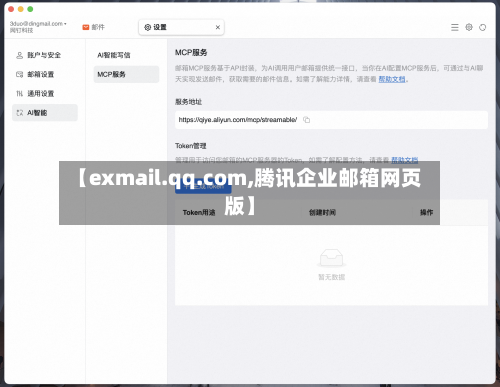Select the 设置 settings tab
Screen dimensions: 500x387
coord(181,27)
